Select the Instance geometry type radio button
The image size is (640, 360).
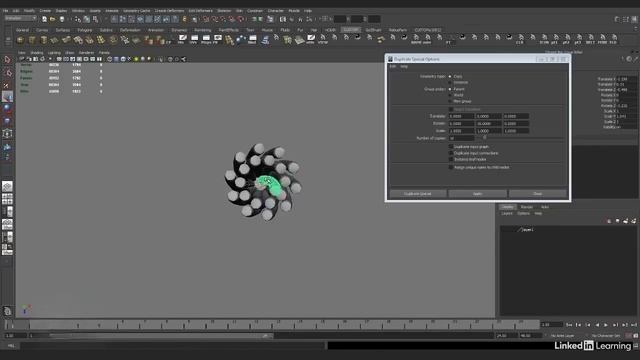tap(450, 82)
